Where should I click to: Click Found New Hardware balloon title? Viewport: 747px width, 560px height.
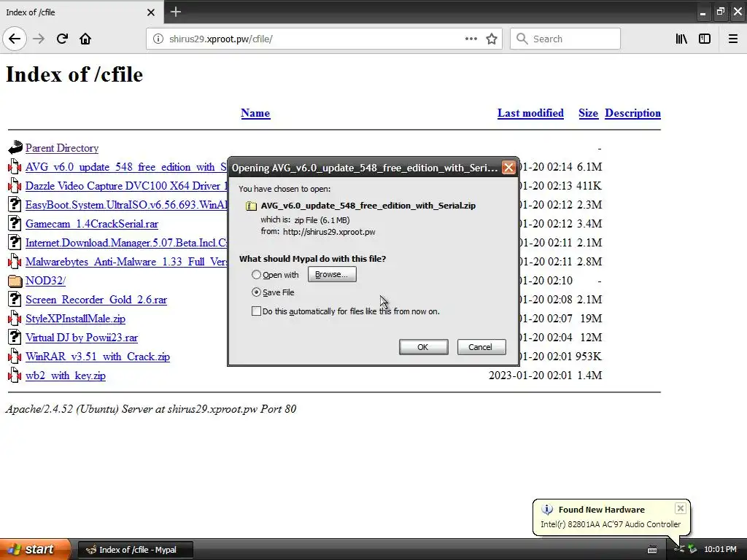coord(601,510)
